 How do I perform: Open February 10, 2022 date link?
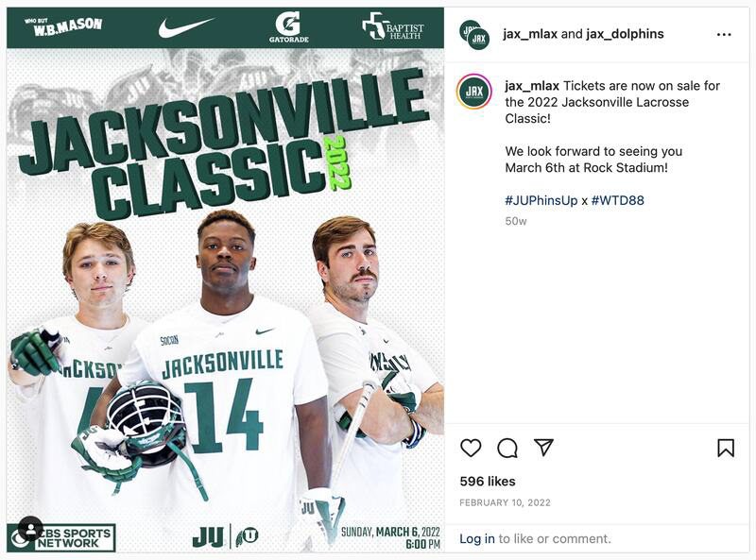(x=505, y=502)
